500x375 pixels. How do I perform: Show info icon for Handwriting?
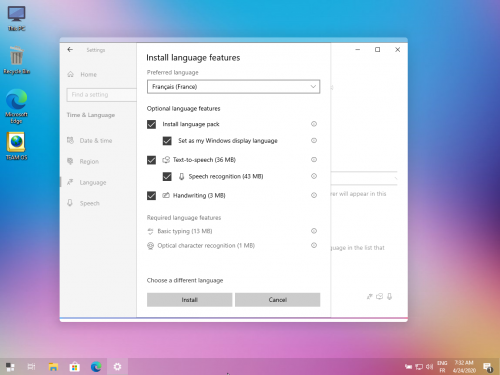pyautogui.click(x=314, y=195)
